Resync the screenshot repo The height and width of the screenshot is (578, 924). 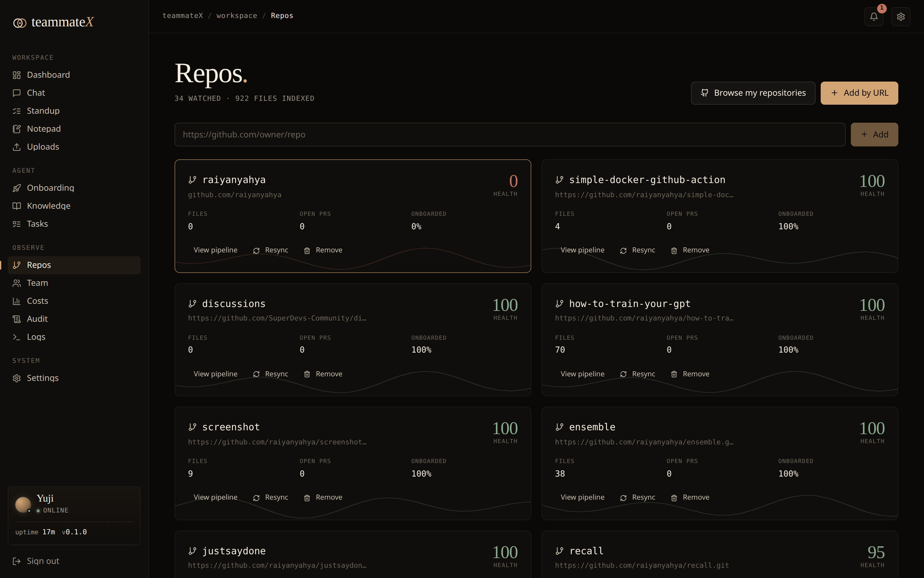[271, 497]
